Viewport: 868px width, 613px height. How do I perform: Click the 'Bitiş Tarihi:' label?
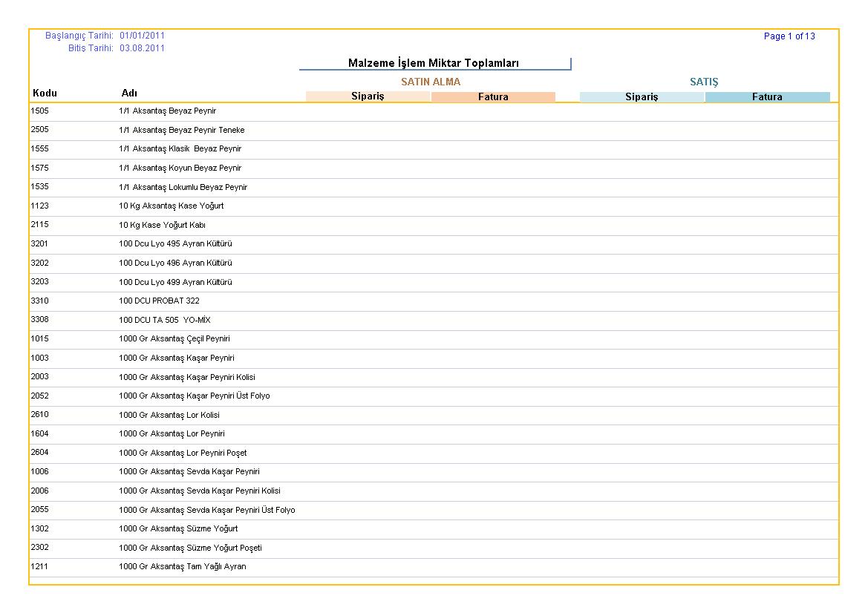tap(91, 48)
